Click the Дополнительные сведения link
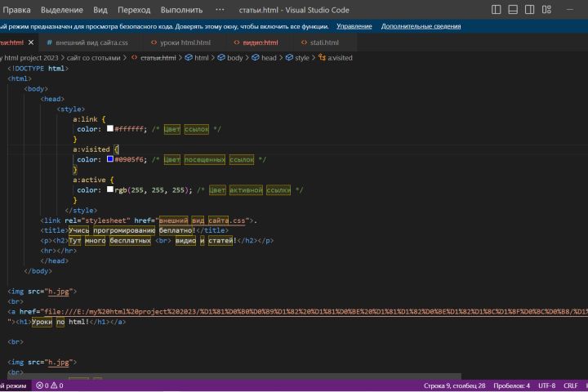The height and width of the screenshot is (392, 588). tap(421, 26)
